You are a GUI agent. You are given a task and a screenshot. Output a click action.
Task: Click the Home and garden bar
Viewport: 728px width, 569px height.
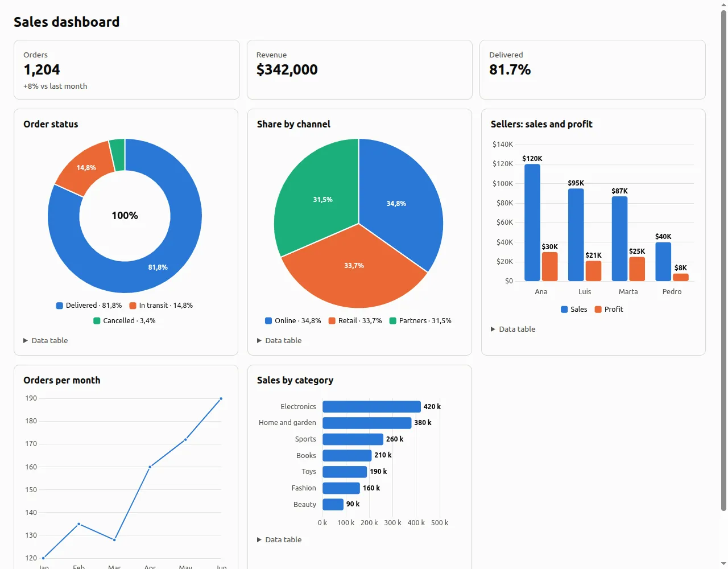(x=367, y=423)
